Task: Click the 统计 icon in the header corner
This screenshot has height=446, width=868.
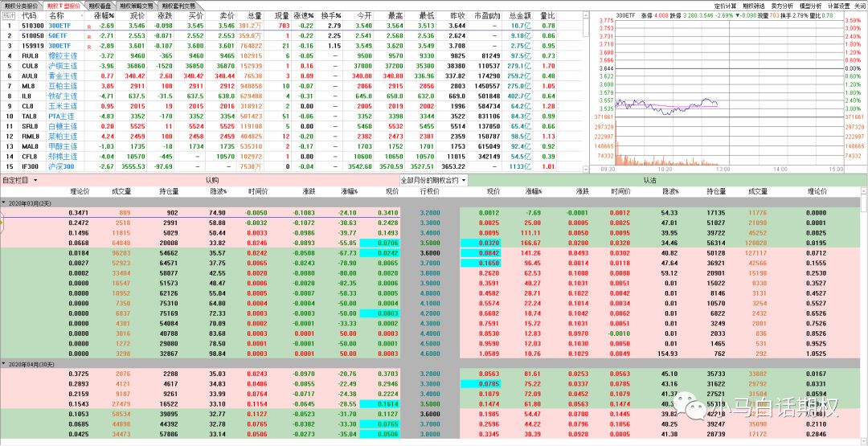Action: pyautogui.click(x=7, y=15)
